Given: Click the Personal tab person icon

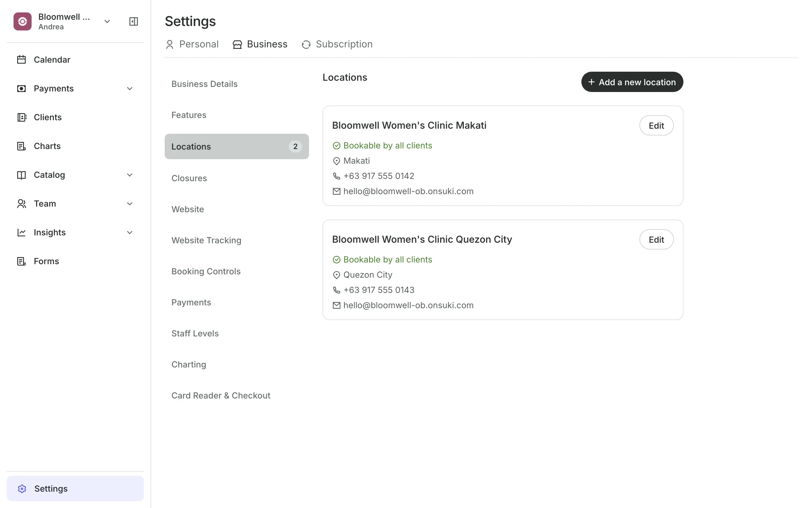Looking at the screenshot, I should click(x=170, y=44).
